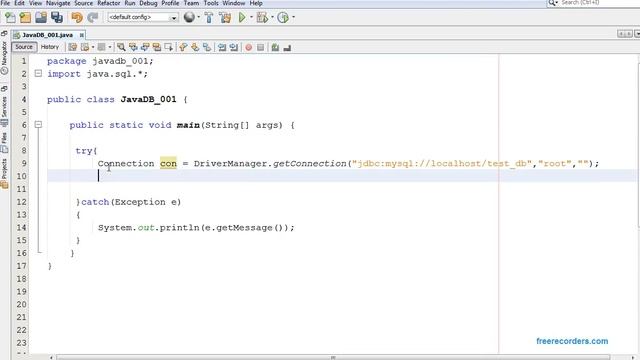The width and height of the screenshot is (640, 360).
Task: Select the JavaDB_001.java editor tab
Action: point(47,35)
